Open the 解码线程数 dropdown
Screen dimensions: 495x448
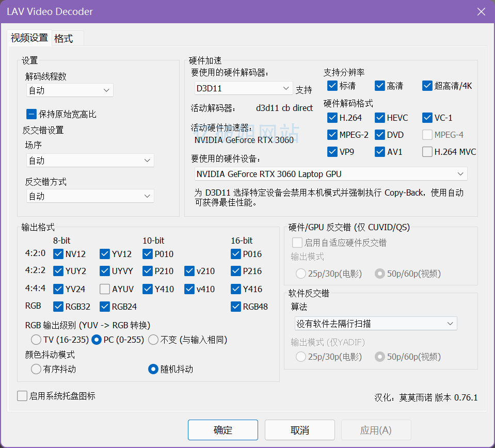[70, 90]
